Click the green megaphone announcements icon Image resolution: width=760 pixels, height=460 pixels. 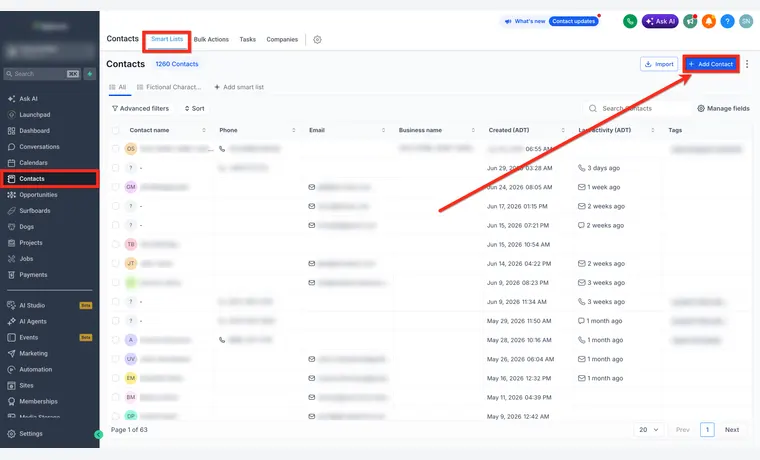point(690,21)
